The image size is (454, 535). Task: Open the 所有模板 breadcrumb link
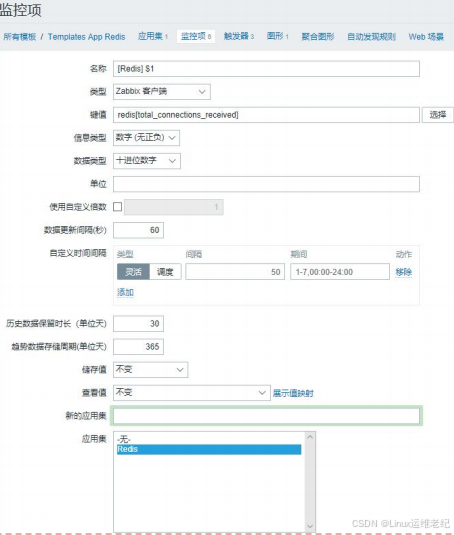click(x=19, y=37)
